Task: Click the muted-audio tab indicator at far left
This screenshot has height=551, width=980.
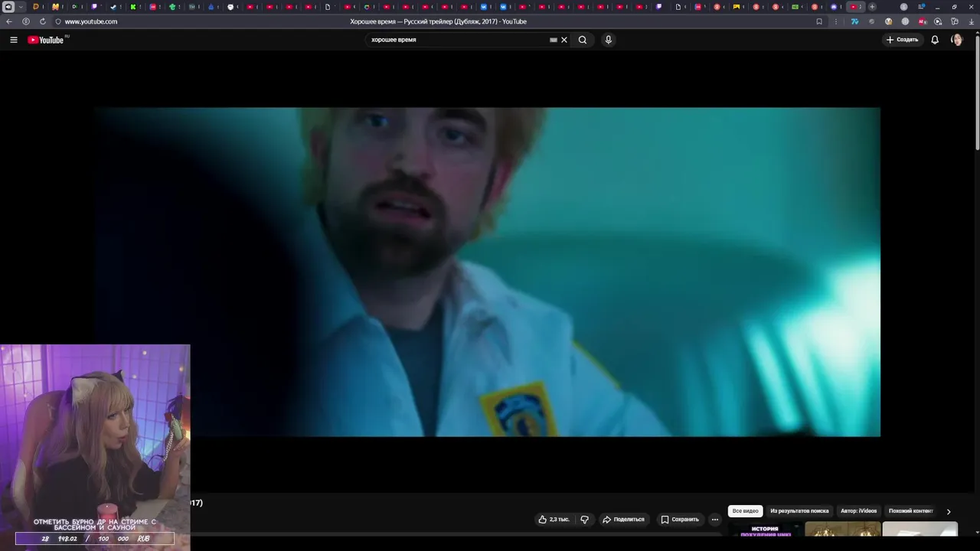Action: coord(8,7)
